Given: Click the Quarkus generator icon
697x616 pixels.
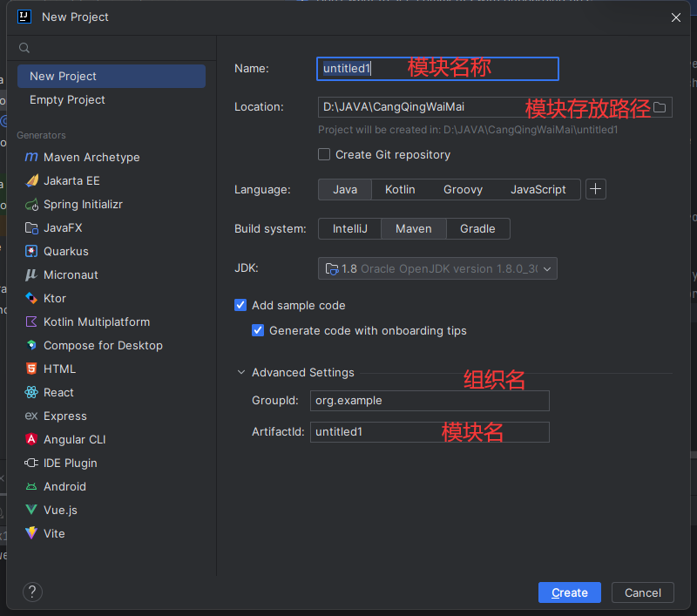Looking at the screenshot, I should [x=31, y=251].
